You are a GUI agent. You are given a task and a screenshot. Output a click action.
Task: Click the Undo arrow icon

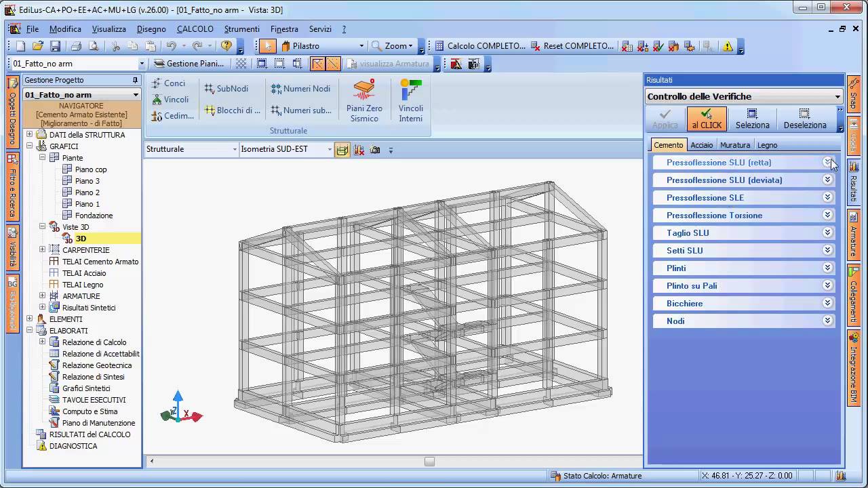pyautogui.click(x=172, y=46)
